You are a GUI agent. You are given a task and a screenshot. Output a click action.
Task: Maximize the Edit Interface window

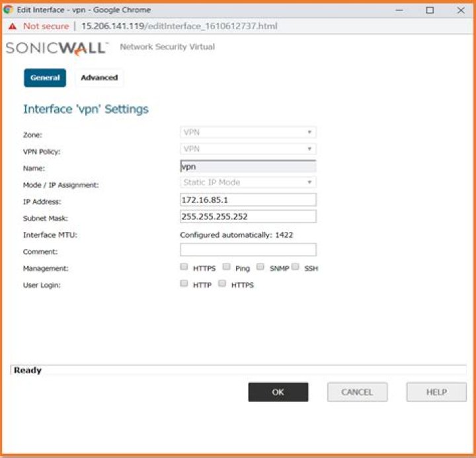click(430, 11)
